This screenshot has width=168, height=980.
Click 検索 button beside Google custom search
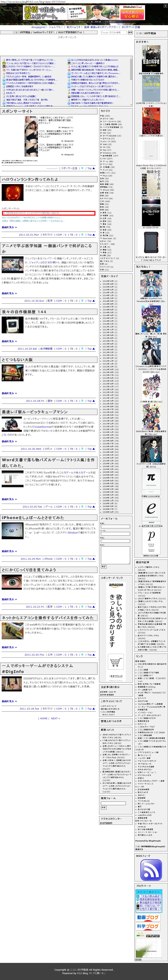(130, 33)
